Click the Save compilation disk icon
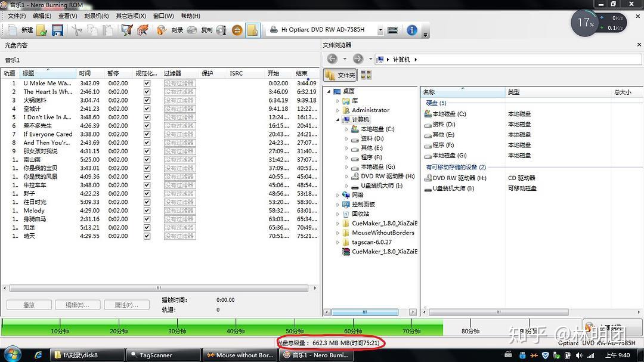This screenshot has height=362, width=644. 57,29
